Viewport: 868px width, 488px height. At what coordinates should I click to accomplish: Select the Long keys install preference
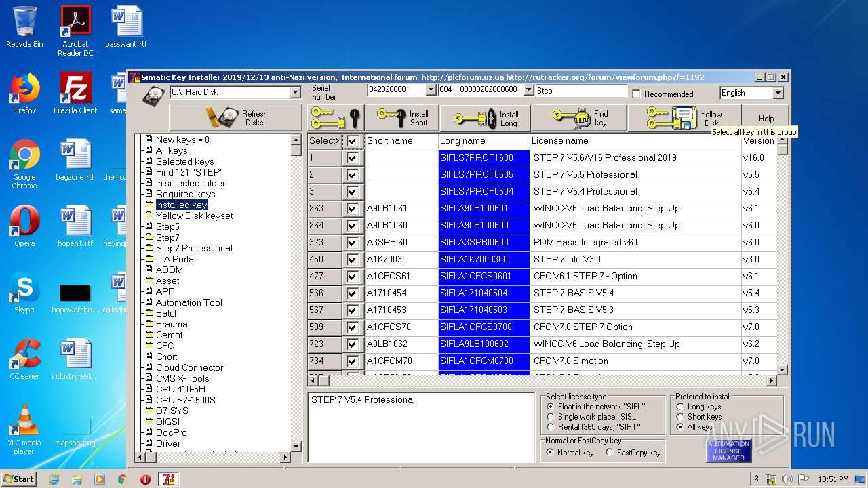point(680,407)
